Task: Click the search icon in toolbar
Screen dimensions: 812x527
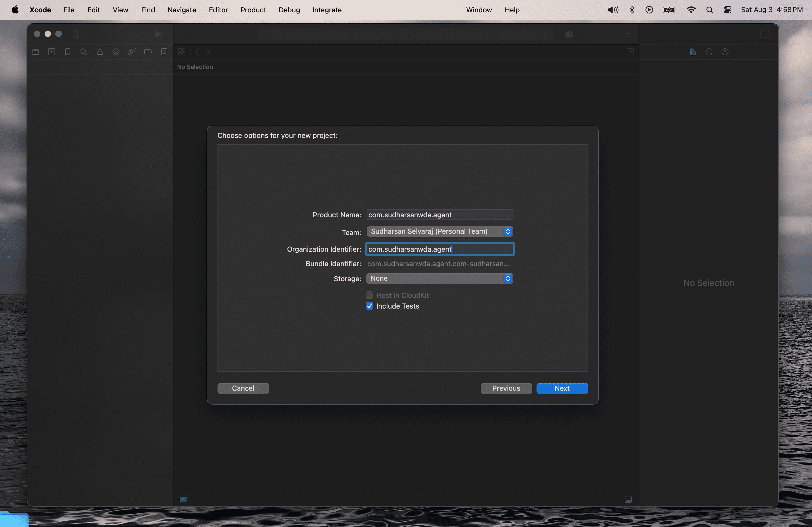Action: coord(83,52)
